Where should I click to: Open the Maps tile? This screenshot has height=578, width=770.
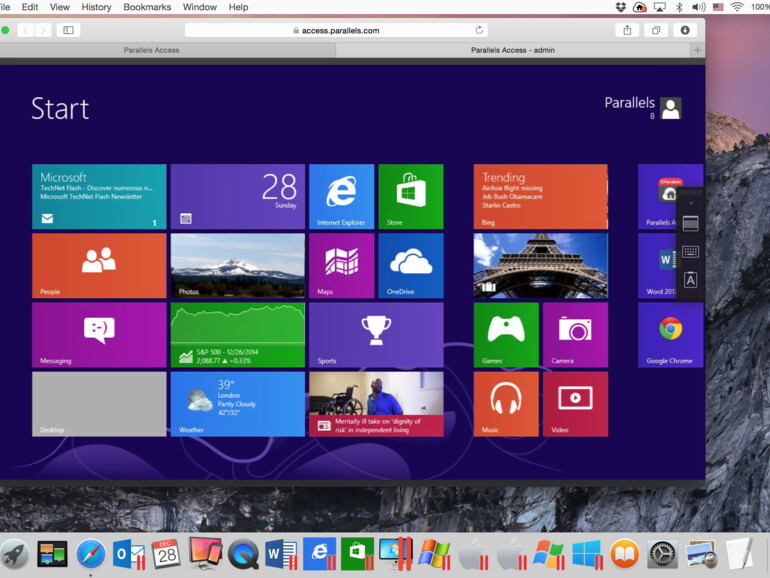pyautogui.click(x=341, y=266)
